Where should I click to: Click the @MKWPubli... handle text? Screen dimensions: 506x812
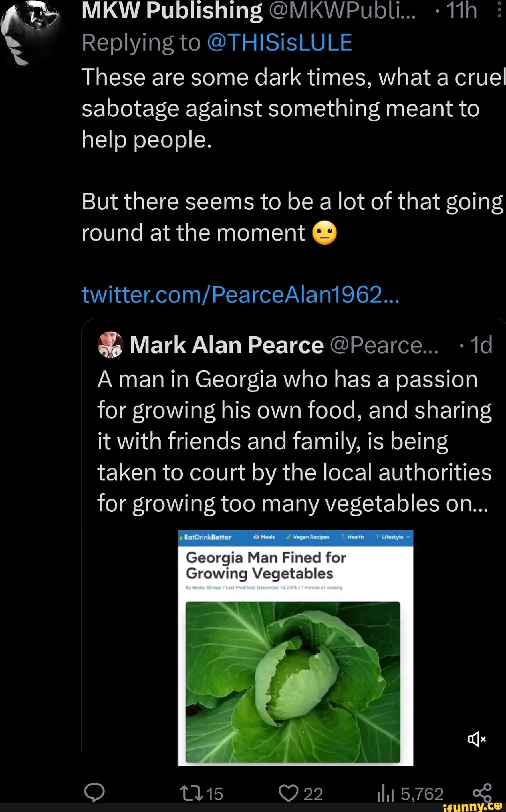coord(342,10)
